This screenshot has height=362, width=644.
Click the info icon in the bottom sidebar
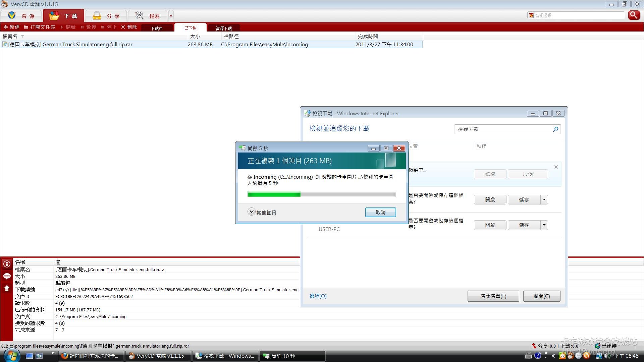[7, 264]
